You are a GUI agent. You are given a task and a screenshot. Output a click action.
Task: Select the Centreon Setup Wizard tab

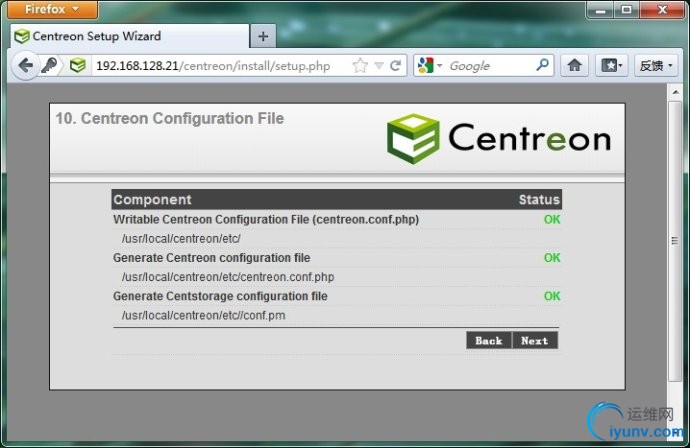pyautogui.click(x=130, y=36)
